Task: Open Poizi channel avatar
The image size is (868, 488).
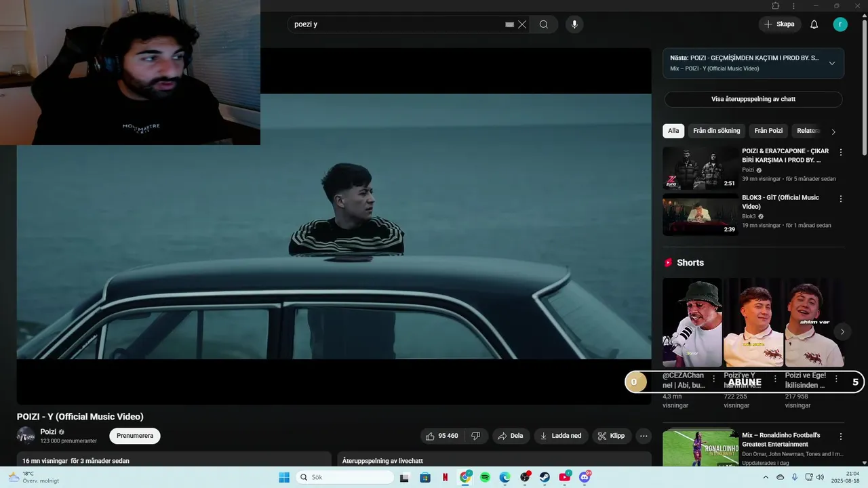Action: pos(26,436)
